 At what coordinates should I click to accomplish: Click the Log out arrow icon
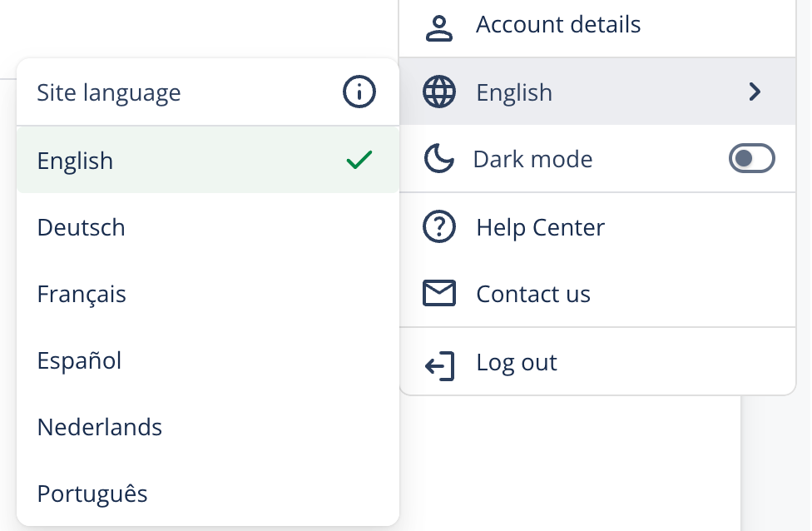click(x=439, y=365)
